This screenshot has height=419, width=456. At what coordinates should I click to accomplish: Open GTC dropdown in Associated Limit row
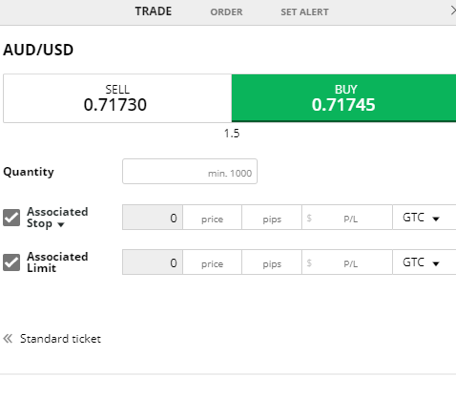[424, 262]
